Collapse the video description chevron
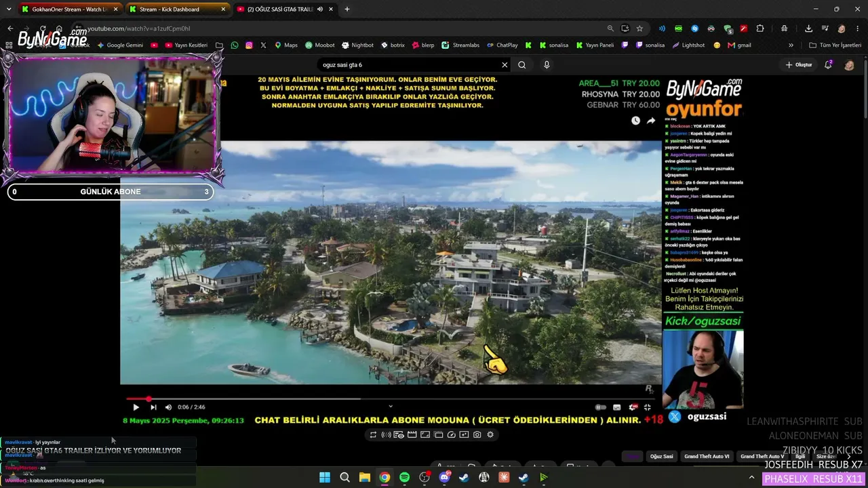 click(x=390, y=406)
